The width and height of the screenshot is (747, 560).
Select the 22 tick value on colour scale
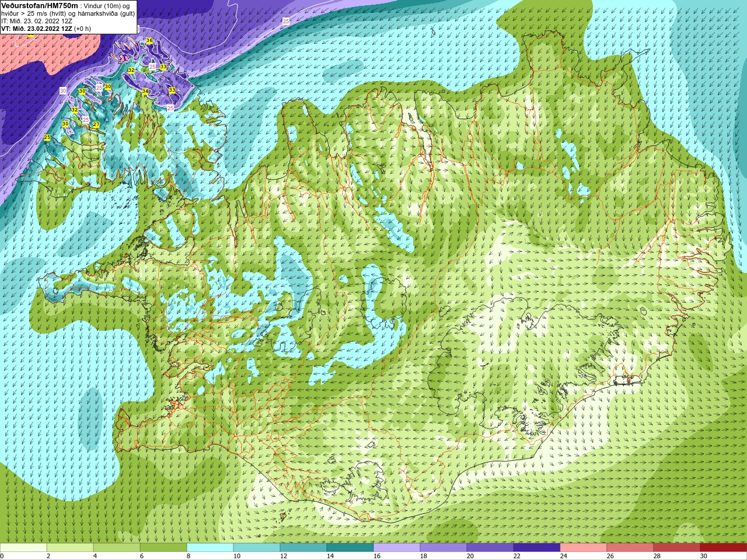tap(517, 556)
